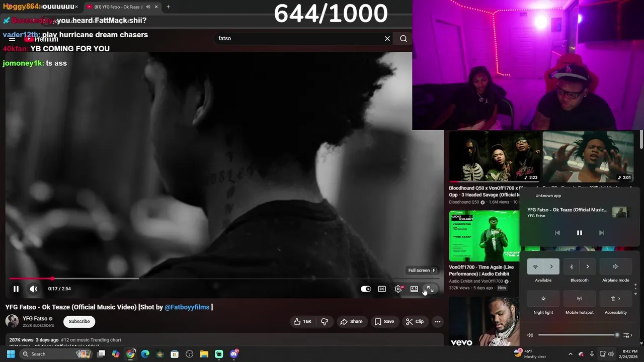The image size is (644, 362).
Task: Open Discord from the taskbar
Action: [234, 354]
